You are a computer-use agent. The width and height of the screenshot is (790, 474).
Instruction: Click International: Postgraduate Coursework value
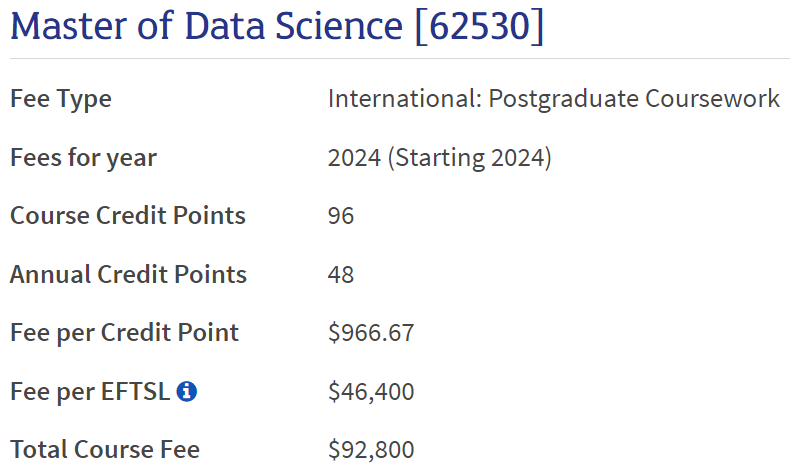pyautogui.click(x=554, y=99)
